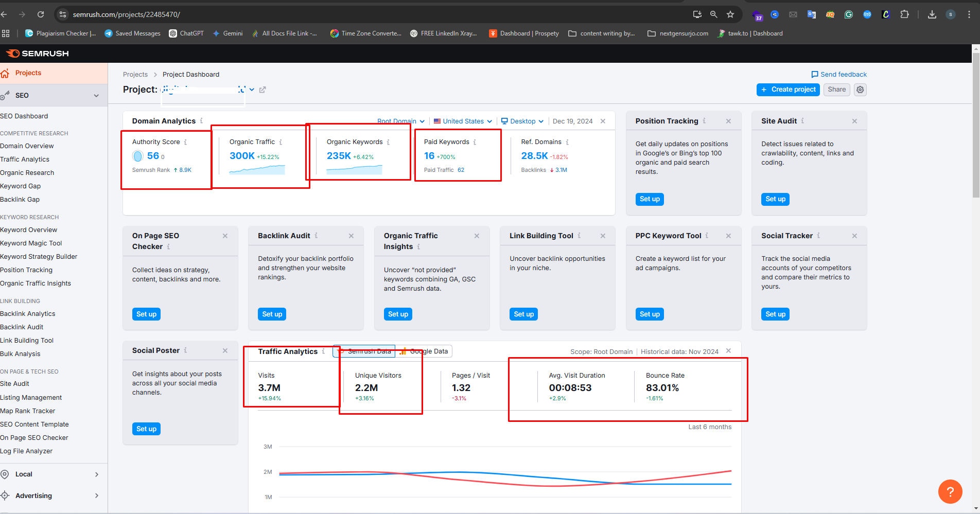Bookmark this page with star icon
Viewport: 980px width, 514px height.
click(x=730, y=14)
